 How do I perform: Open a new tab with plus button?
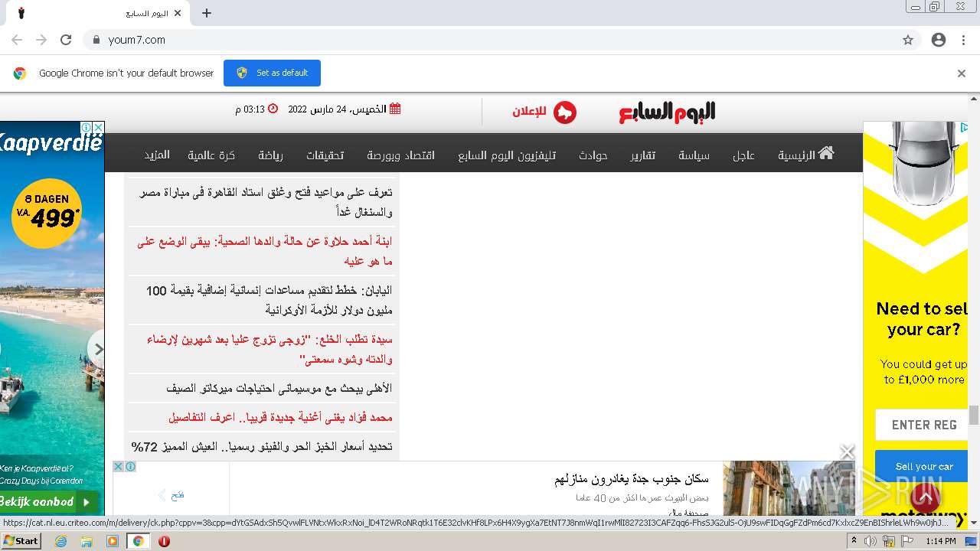[207, 13]
